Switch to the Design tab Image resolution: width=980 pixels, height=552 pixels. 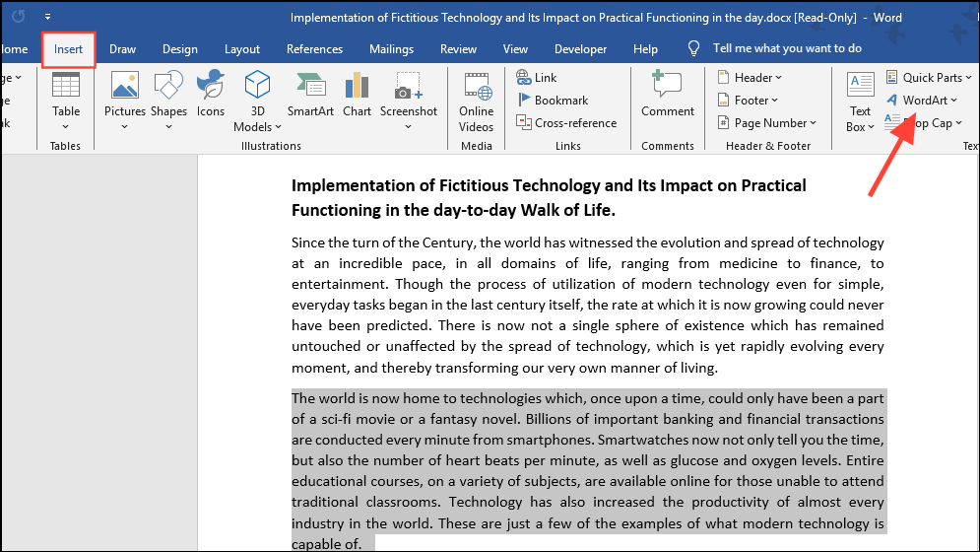pos(179,49)
